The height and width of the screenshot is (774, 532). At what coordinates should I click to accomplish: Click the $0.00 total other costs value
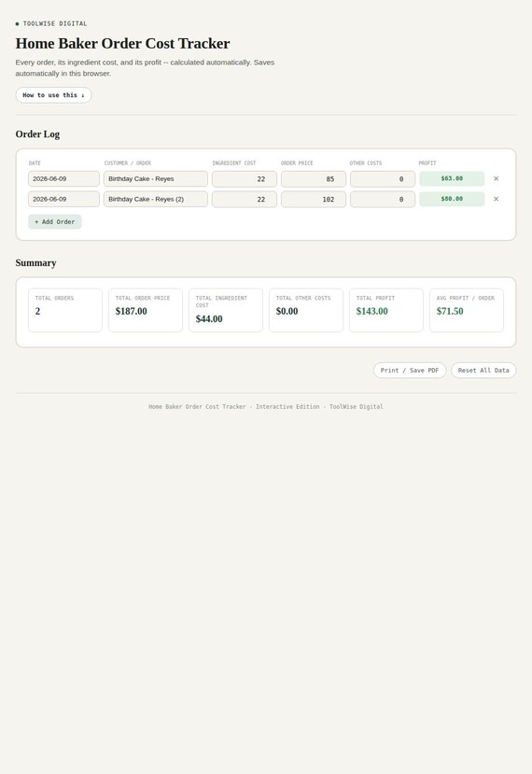pyautogui.click(x=287, y=311)
